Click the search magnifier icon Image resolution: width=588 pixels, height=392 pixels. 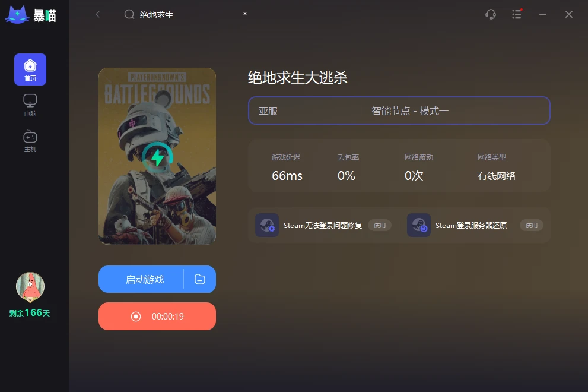click(x=129, y=15)
